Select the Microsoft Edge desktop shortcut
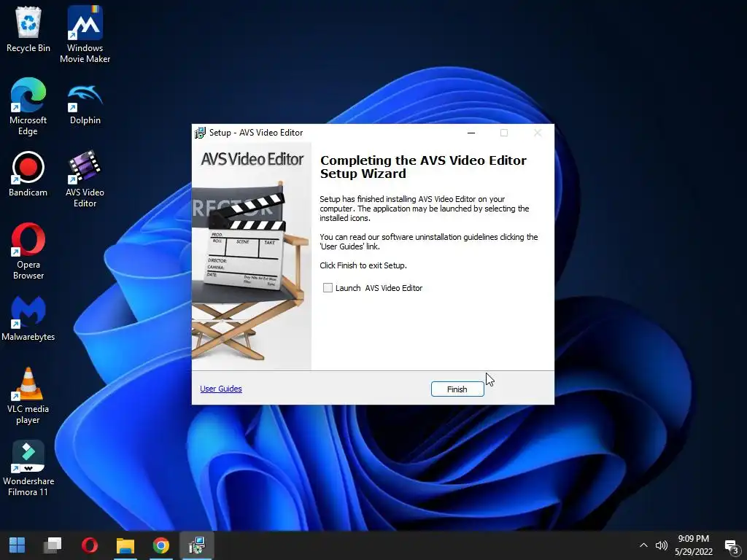The width and height of the screenshot is (747, 560). click(x=28, y=106)
